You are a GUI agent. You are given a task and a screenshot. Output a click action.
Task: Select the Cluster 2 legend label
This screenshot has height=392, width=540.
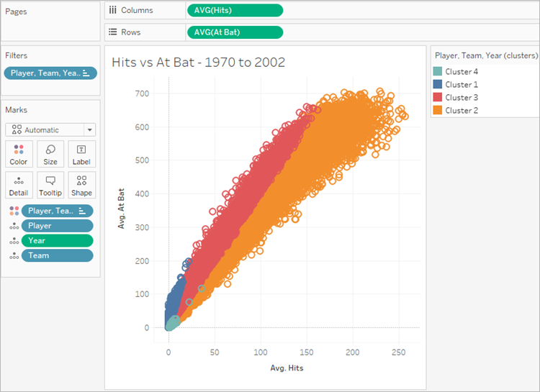tap(462, 110)
